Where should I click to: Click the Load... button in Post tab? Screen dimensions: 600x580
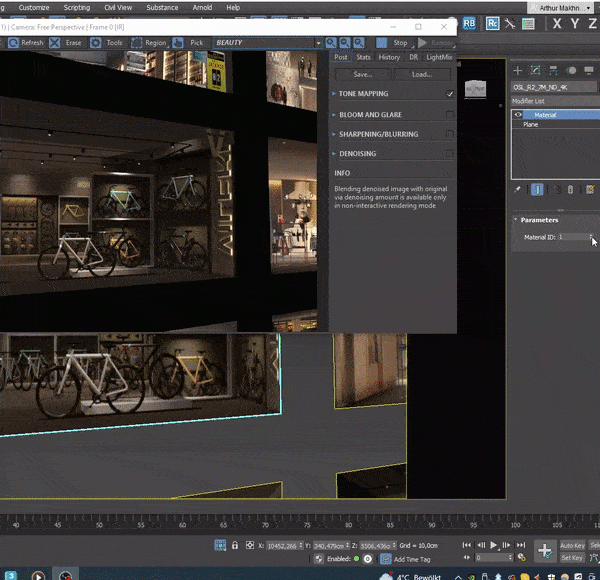[422, 75]
